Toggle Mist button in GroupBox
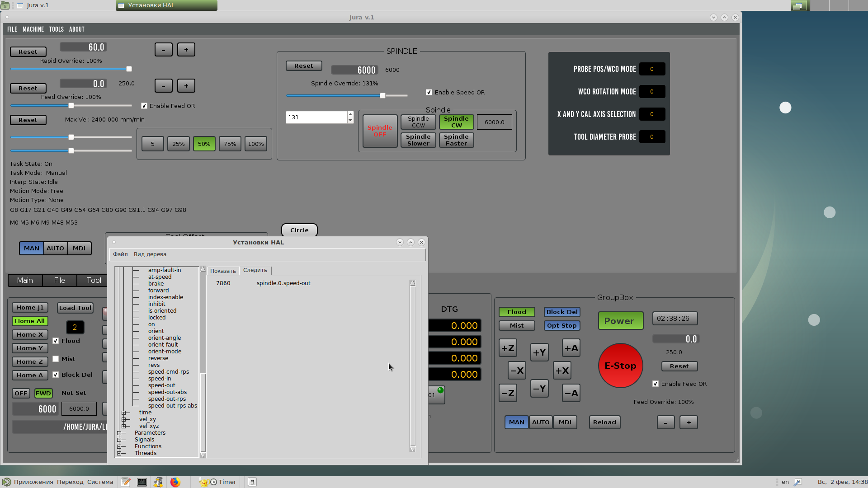The width and height of the screenshot is (868, 488). tap(517, 325)
